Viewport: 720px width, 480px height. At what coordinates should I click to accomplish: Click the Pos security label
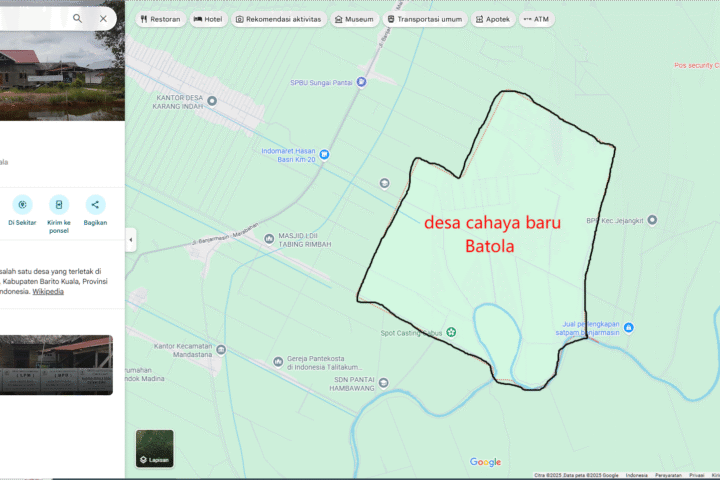click(697, 65)
